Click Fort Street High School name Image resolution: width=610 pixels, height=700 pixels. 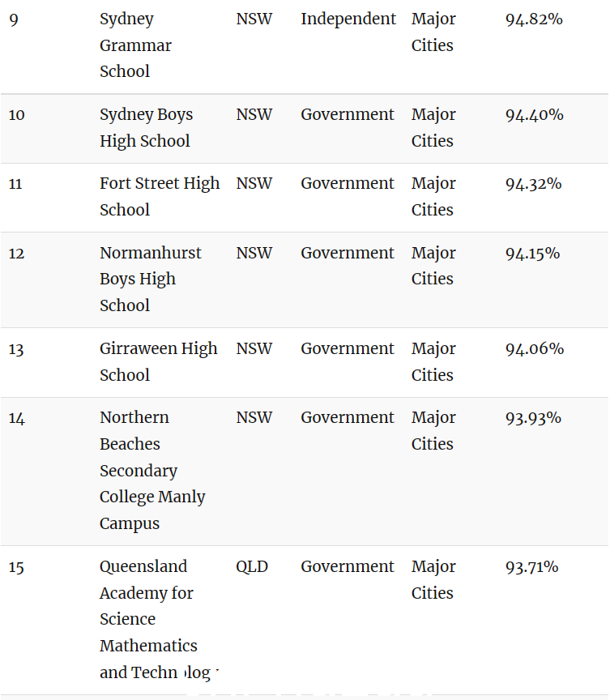(160, 196)
